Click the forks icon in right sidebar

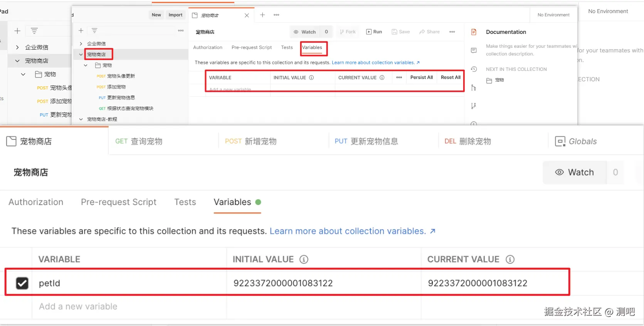pos(474,88)
